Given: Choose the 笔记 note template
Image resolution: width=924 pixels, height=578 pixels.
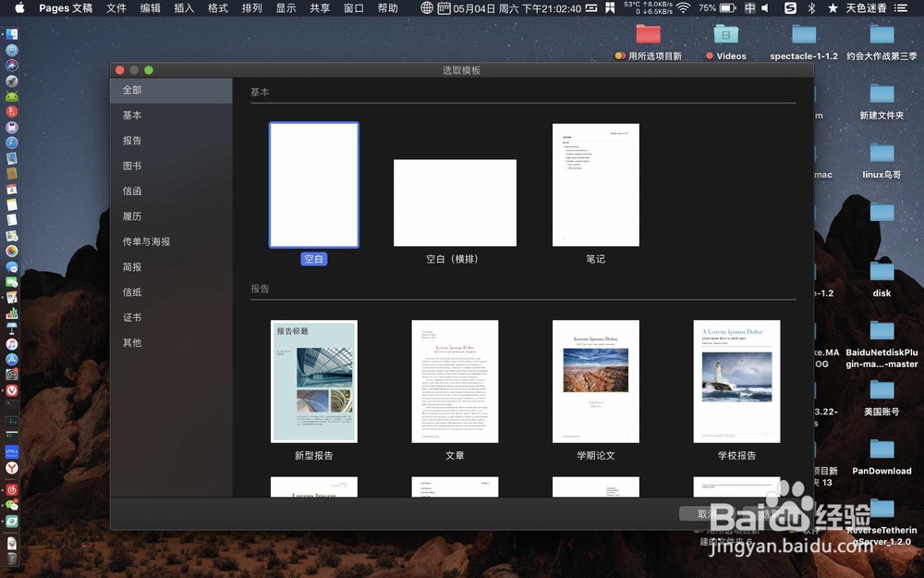Looking at the screenshot, I should coord(596,185).
